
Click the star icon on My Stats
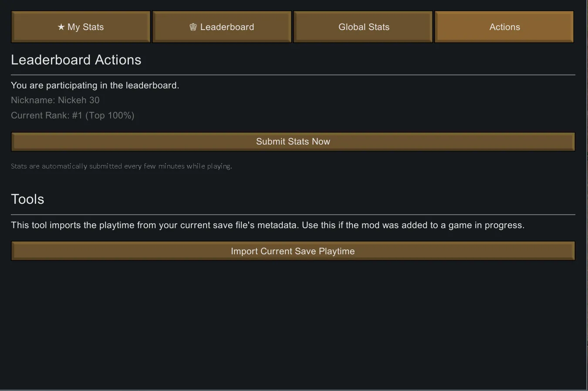[61, 27]
